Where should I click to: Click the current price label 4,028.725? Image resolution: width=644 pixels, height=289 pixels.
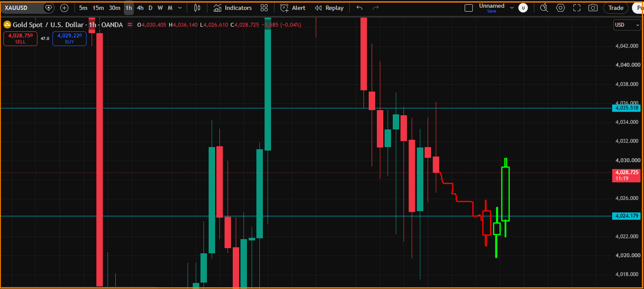coord(626,175)
